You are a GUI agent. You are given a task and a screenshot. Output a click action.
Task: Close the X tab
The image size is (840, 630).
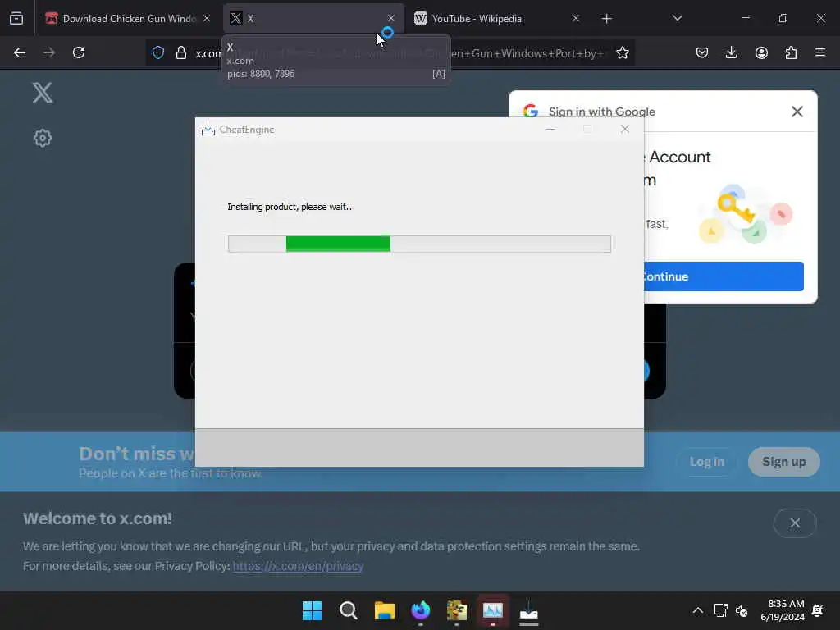pyautogui.click(x=391, y=18)
